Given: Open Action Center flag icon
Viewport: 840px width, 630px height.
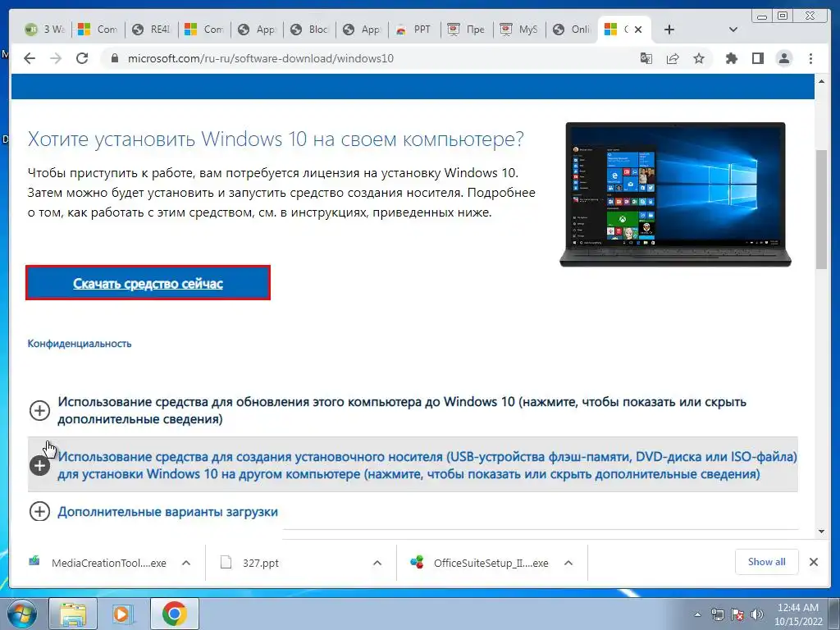Looking at the screenshot, I should (x=737, y=614).
